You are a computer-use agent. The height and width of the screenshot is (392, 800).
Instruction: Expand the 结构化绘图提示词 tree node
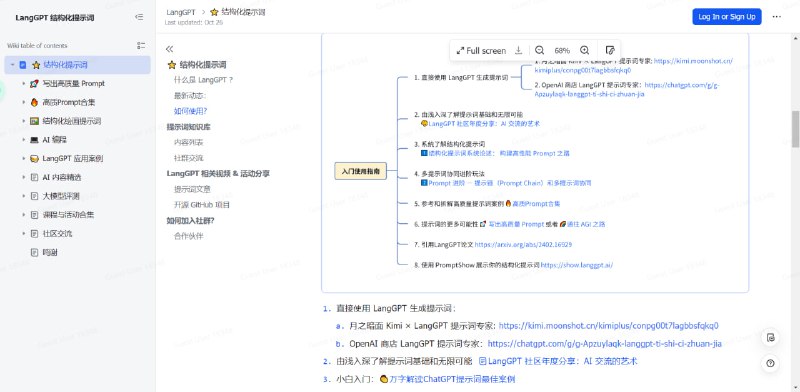click(x=23, y=121)
